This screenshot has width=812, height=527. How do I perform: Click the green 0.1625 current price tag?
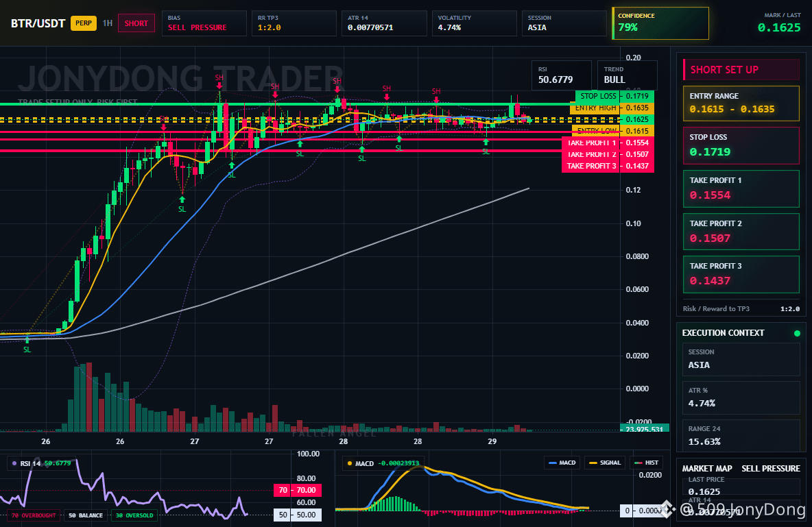(637, 119)
